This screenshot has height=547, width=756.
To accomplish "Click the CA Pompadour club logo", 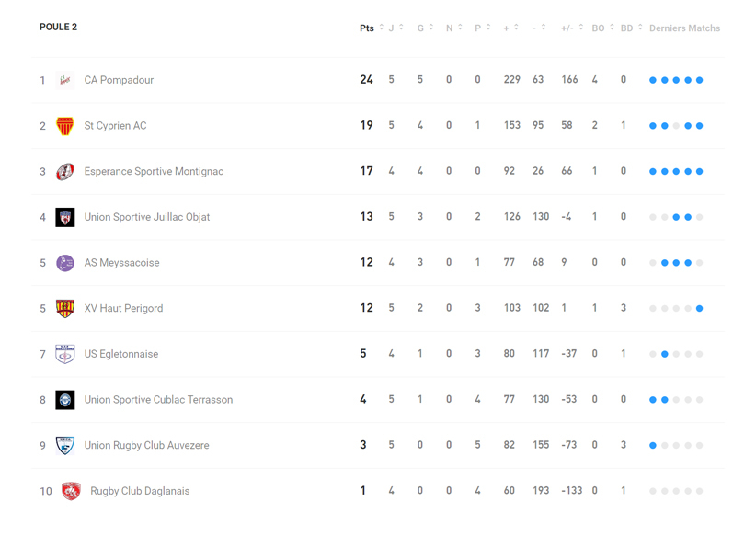I will tap(64, 80).
